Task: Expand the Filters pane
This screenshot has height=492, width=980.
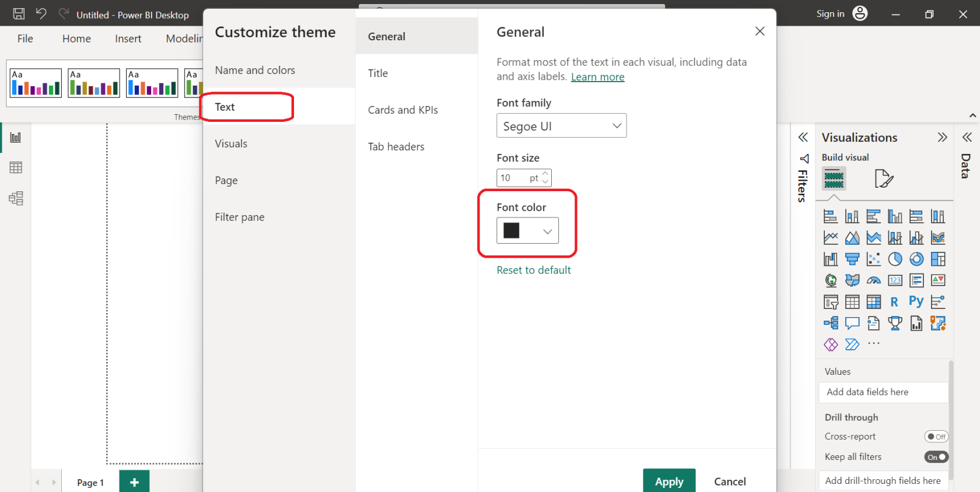Action: (x=803, y=138)
